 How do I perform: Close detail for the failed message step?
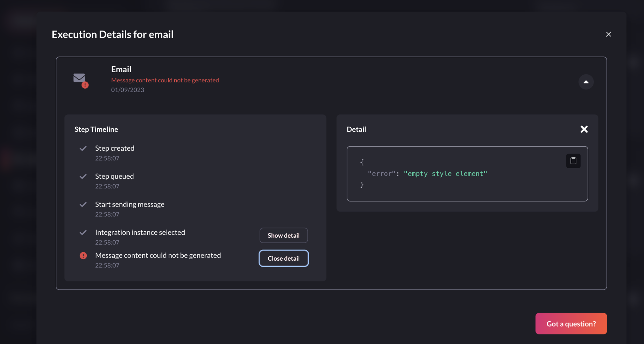[283, 258]
